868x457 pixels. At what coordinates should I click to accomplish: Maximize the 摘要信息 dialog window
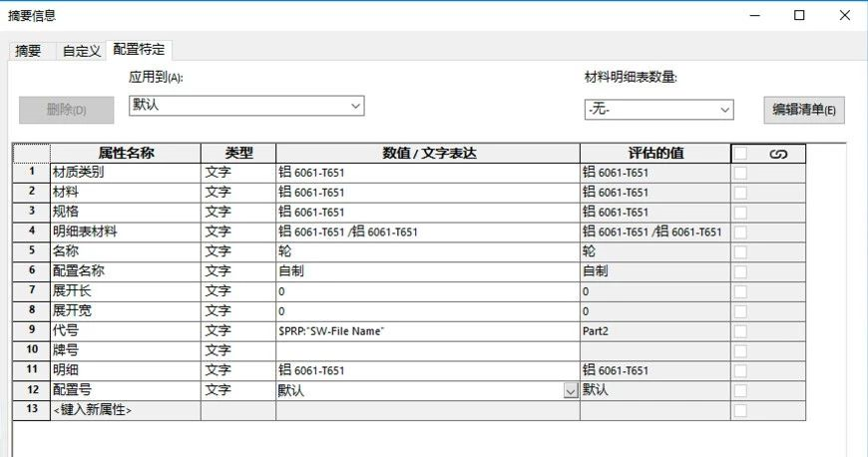point(799,15)
